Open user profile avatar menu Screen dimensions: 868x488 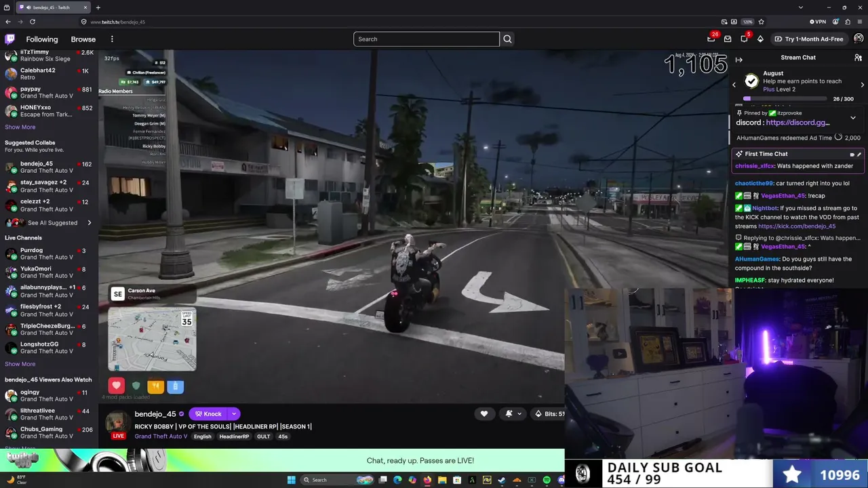point(859,39)
